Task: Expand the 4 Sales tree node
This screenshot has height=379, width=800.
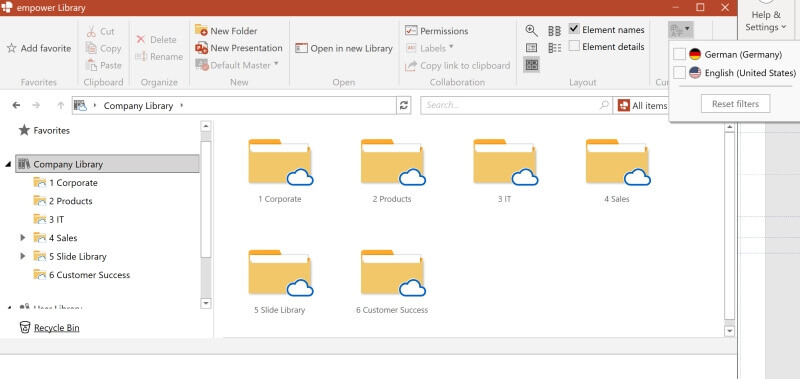Action: (22, 238)
